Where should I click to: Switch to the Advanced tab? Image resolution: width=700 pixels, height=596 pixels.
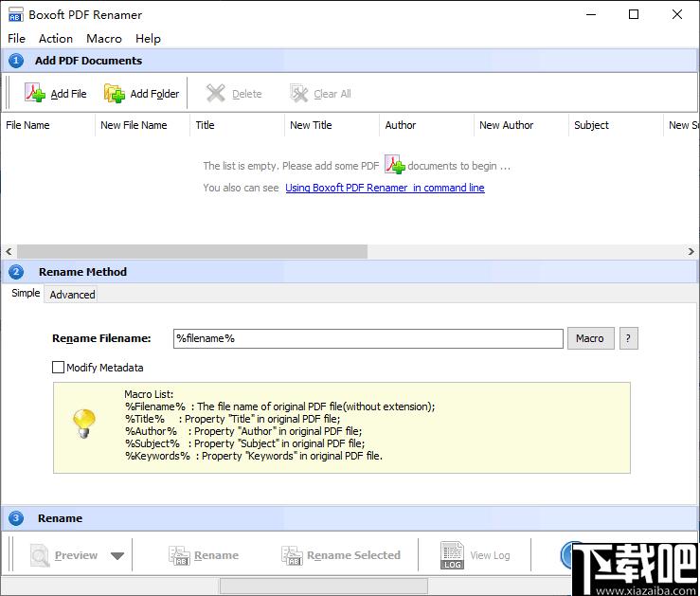pos(72,295)
